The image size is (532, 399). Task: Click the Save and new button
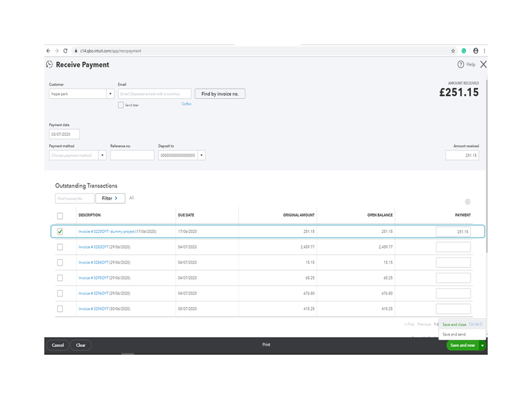click(462, 345)
